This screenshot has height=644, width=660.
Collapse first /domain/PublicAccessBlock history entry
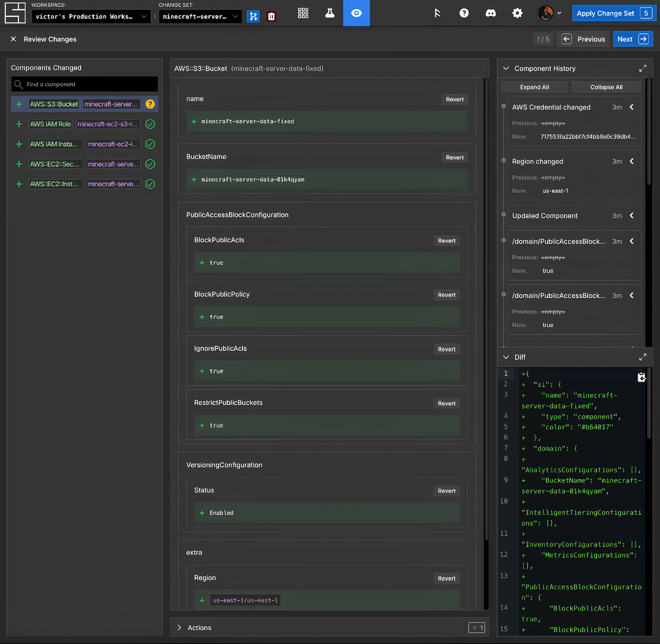pos(631,241)
